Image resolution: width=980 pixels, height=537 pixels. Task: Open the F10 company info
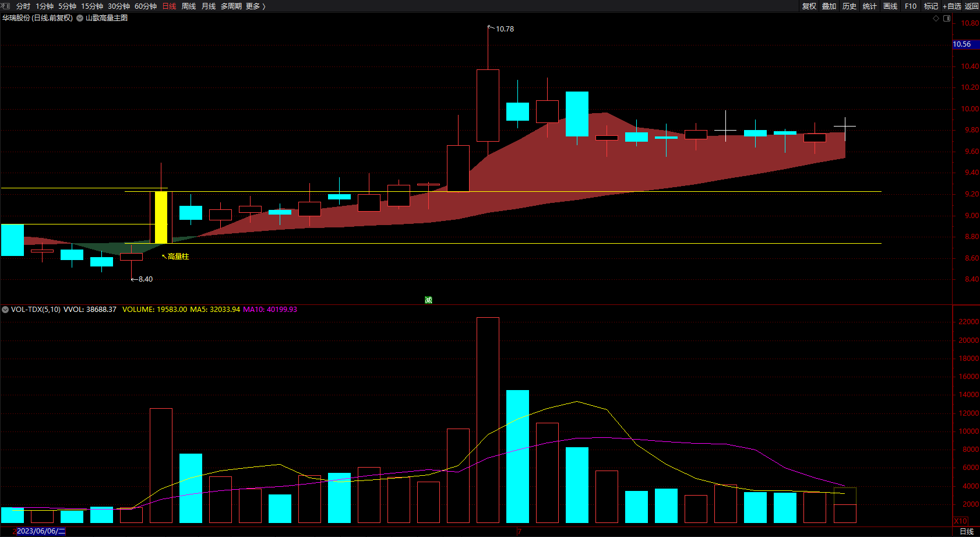pos(911,6)
